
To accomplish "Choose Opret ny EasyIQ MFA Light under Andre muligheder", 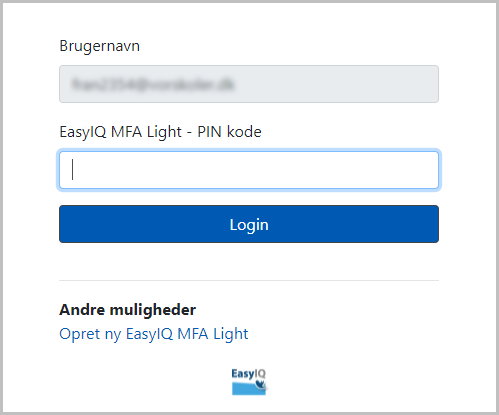I will (x=154, y=334).
